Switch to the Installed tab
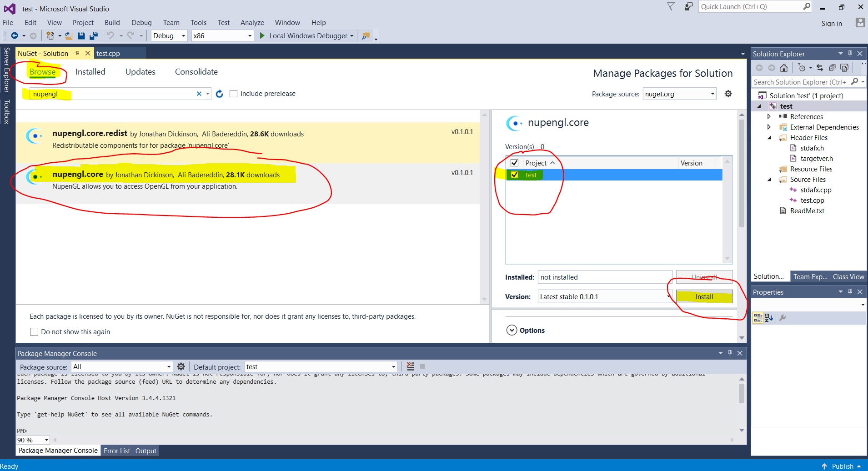Screen dimensions: 868x471 coord(90,72)
